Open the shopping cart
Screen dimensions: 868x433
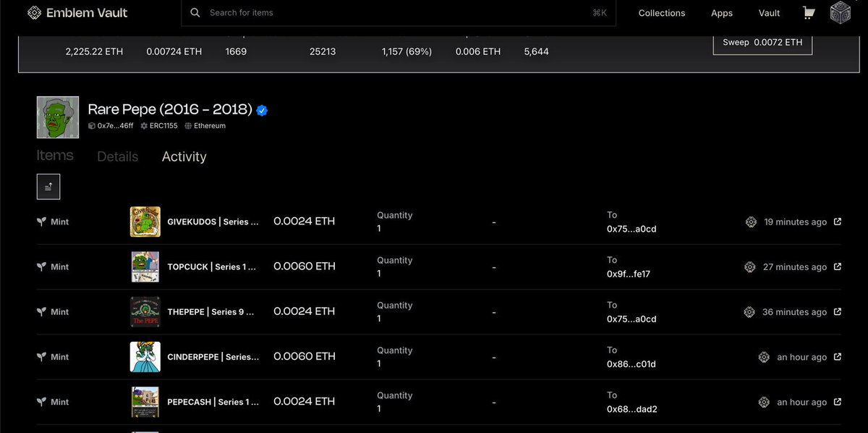[x=809, y=13]
